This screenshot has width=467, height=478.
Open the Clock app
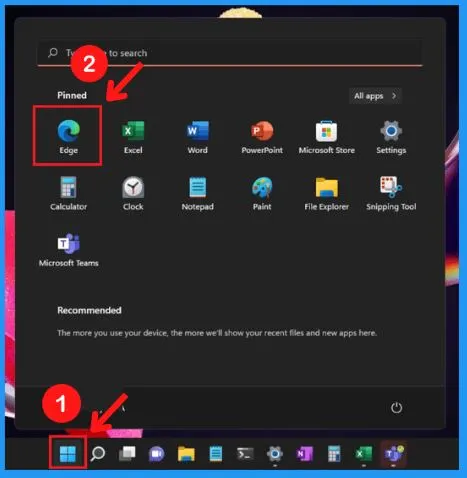[133, 193]
